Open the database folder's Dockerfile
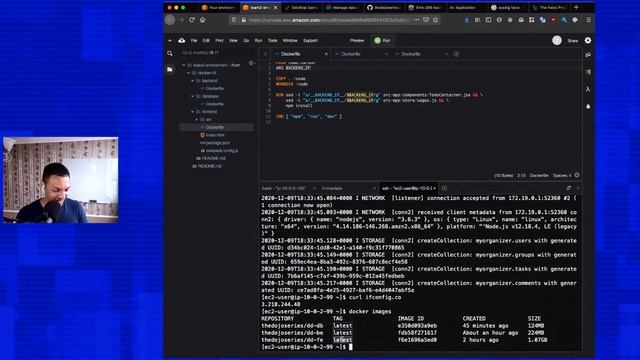The height and width of the screenshot is (360, 640). pyautogui.click(x=214, y=104)
